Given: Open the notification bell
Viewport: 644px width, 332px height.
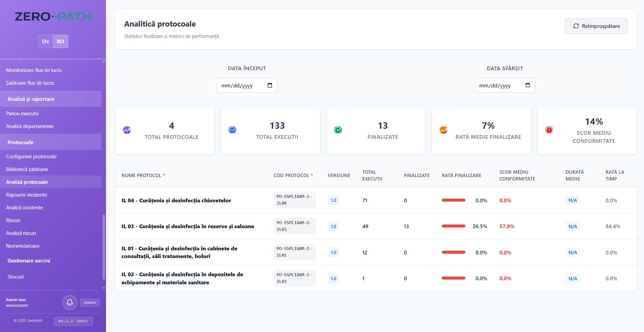Looking at the screenshot, I should (x=70, y=302).
